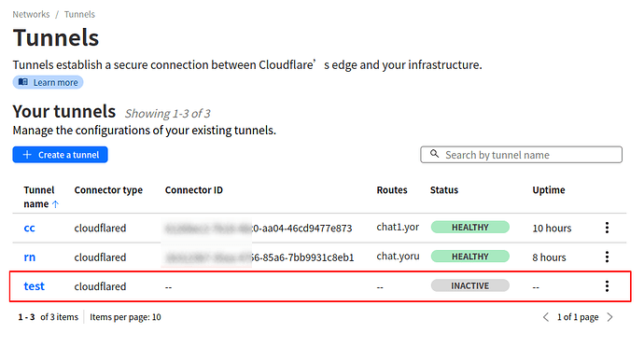The width and height of the screenshot is (644, 361).
Task: Go to the previous page arrow
Action: (545, 317)
